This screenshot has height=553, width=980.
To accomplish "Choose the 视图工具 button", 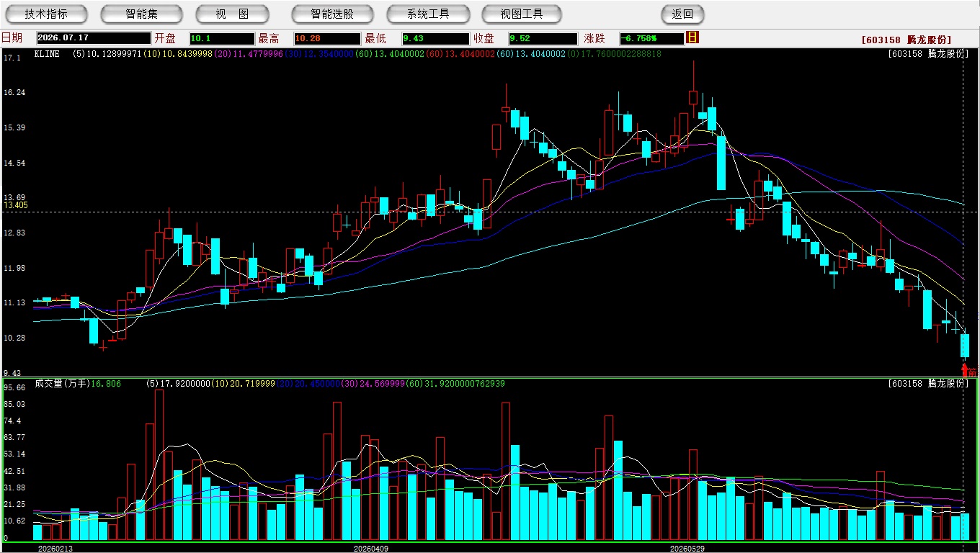I will tap(522, 14).
